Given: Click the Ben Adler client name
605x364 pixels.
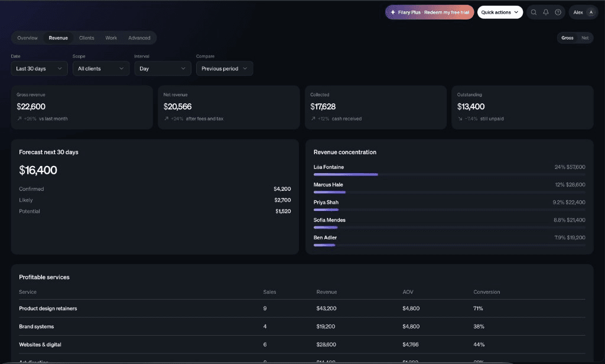Looking at the screenshot, I should click(326, 238).
